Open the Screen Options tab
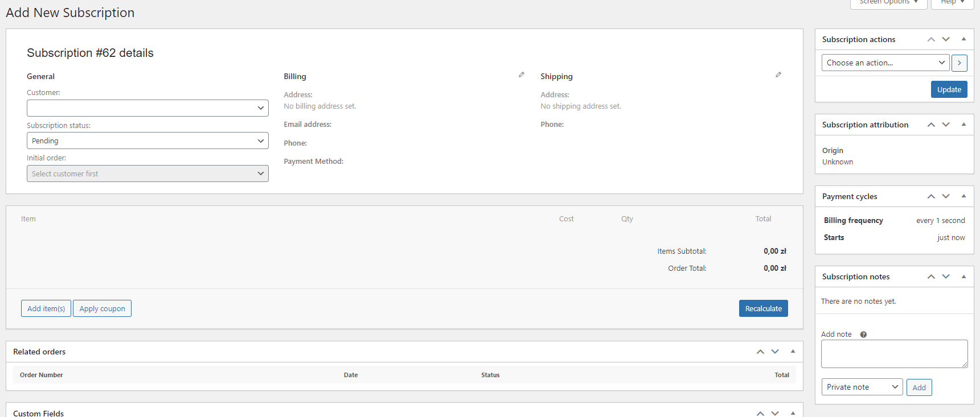The width and height of the screenshot is (980, 417). point(888,2)
